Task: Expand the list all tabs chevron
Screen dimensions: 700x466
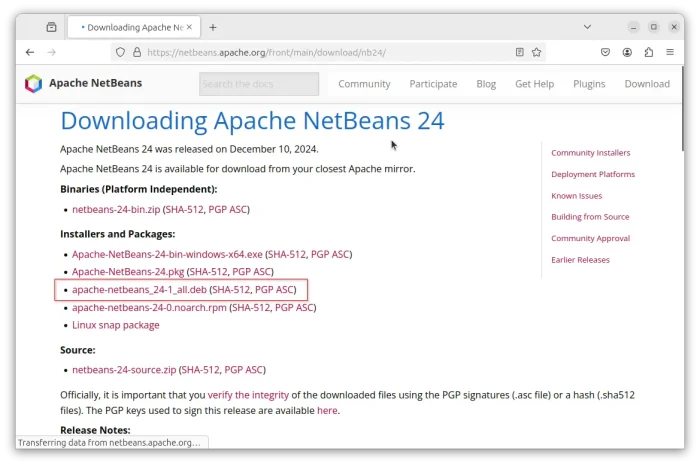Action: [587, 27]
